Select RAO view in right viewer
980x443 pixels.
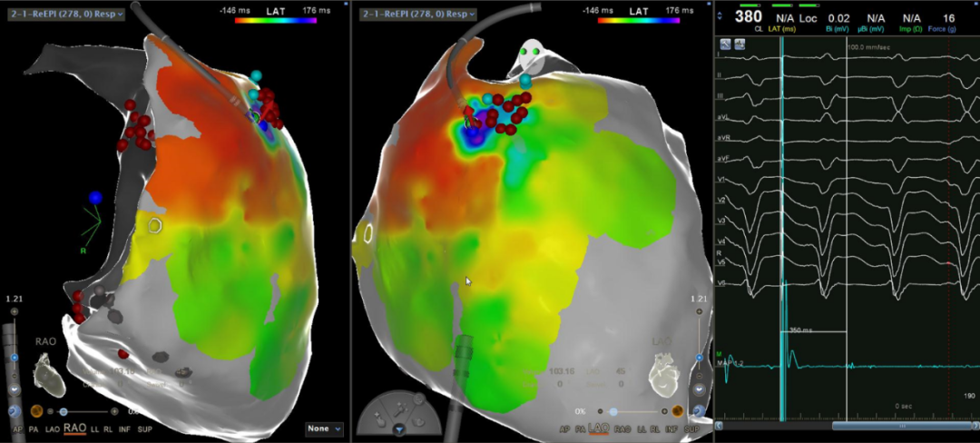coord(622,428)
